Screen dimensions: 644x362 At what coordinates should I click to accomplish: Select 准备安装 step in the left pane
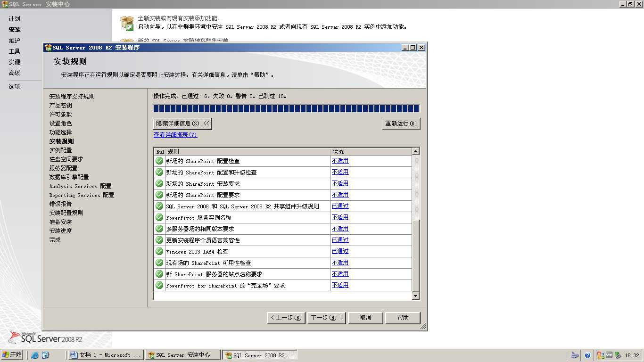click(61, 222)
